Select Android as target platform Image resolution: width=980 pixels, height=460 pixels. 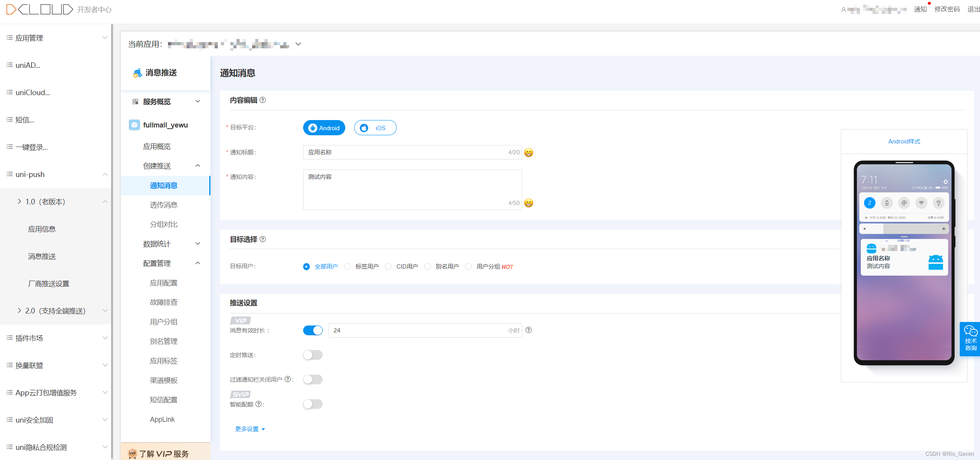pyautogui.click(x=324, y=128)
